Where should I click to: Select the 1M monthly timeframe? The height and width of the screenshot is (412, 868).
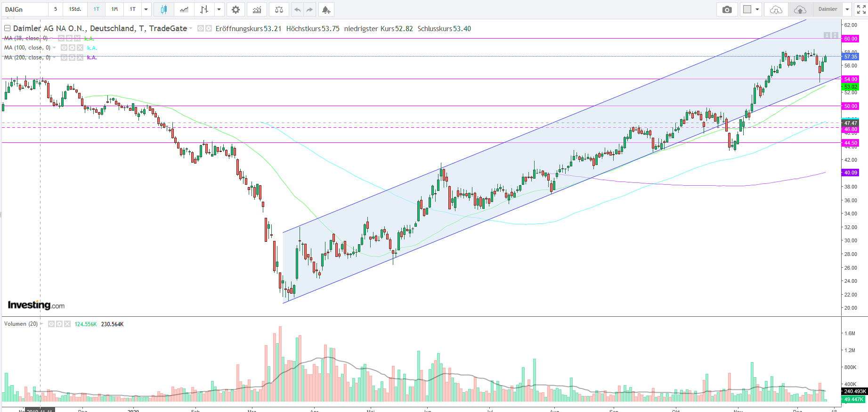(114, 9)
